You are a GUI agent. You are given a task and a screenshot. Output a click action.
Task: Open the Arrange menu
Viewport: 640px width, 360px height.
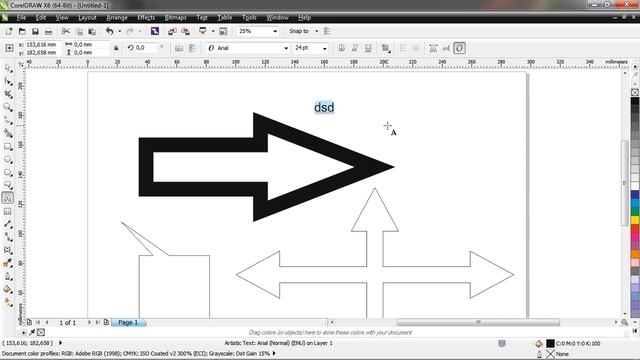coord(117,18)
